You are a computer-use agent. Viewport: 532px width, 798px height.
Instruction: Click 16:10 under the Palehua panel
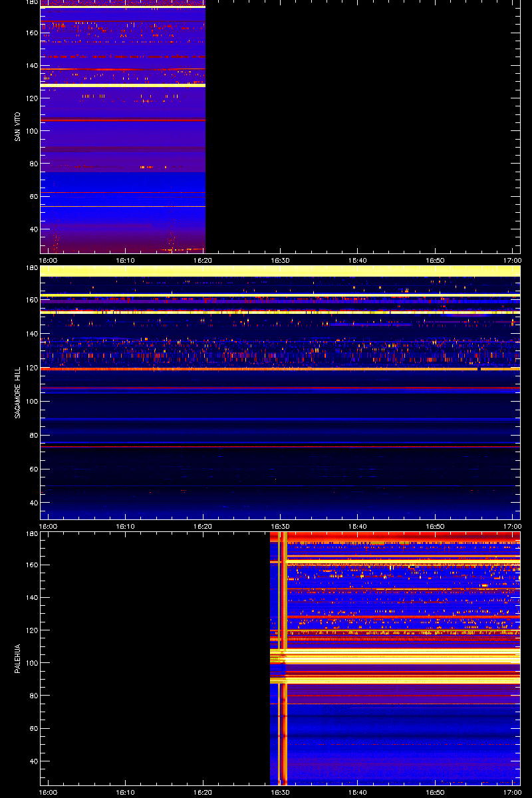click(x=126, y=792)
